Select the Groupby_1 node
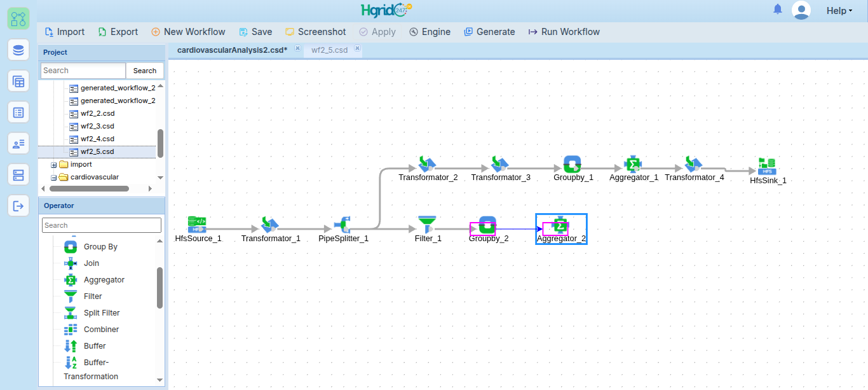Viewport: 868px width, 390px height. click(x=573, y=169)
